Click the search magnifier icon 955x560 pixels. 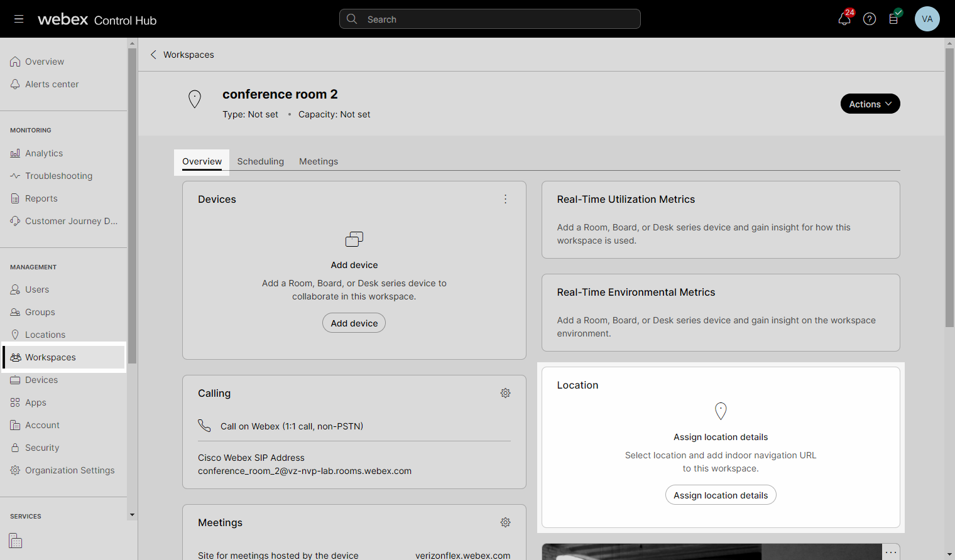click(x=352, y=19)
